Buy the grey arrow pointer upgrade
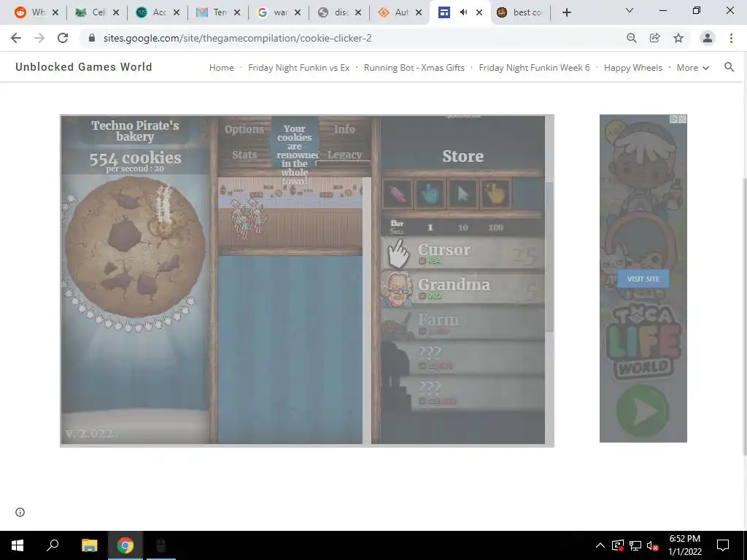The width and height of the screenshot is (747, 560). tap(463, 193)
